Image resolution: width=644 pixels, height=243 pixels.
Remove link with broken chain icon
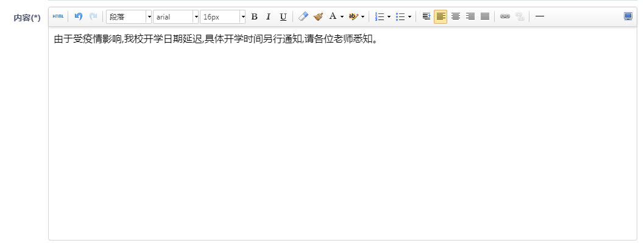tap(520, 17)
